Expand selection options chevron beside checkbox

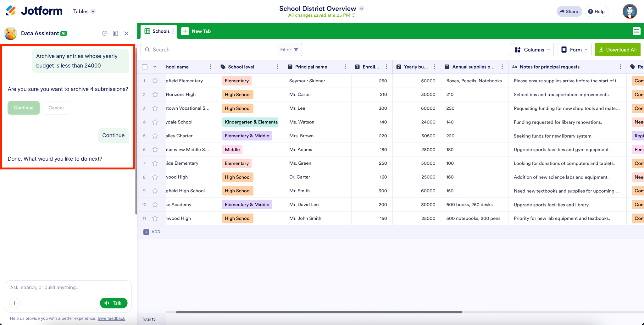click(x=155, y=67)
